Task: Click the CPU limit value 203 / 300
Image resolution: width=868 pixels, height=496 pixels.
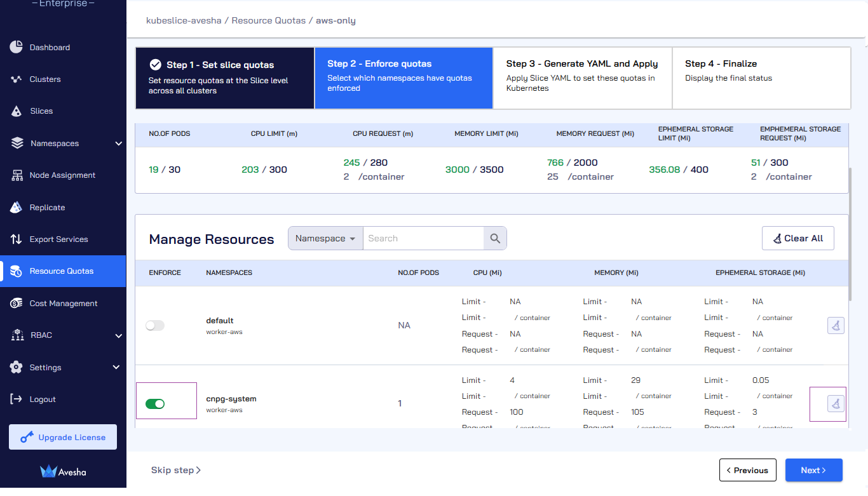Action: tap(264, 170)
